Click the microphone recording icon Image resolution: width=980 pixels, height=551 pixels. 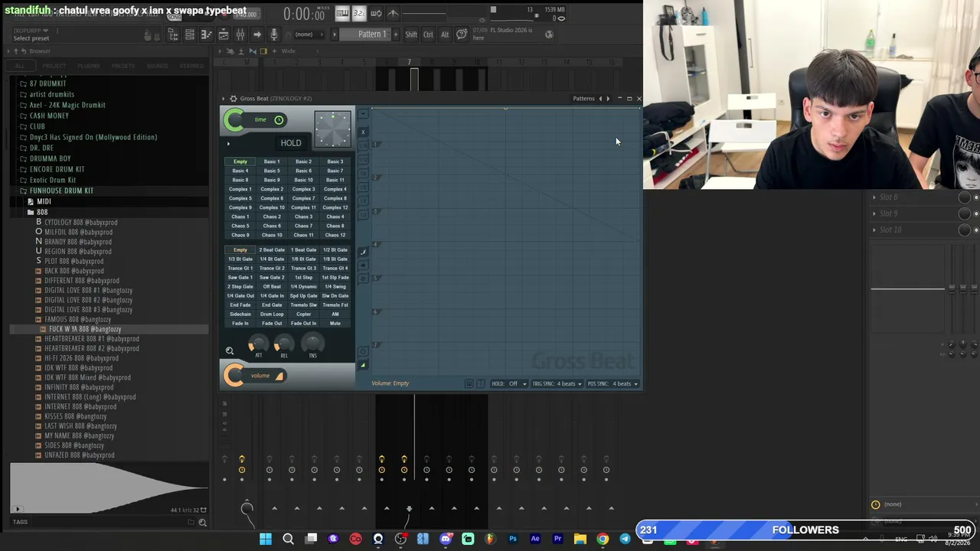tap(273, 34)
